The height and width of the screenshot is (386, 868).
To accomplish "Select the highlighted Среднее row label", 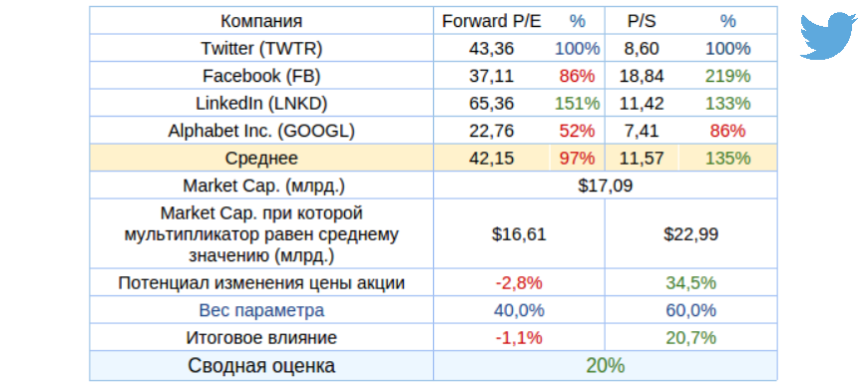I will tap(261, 159).
